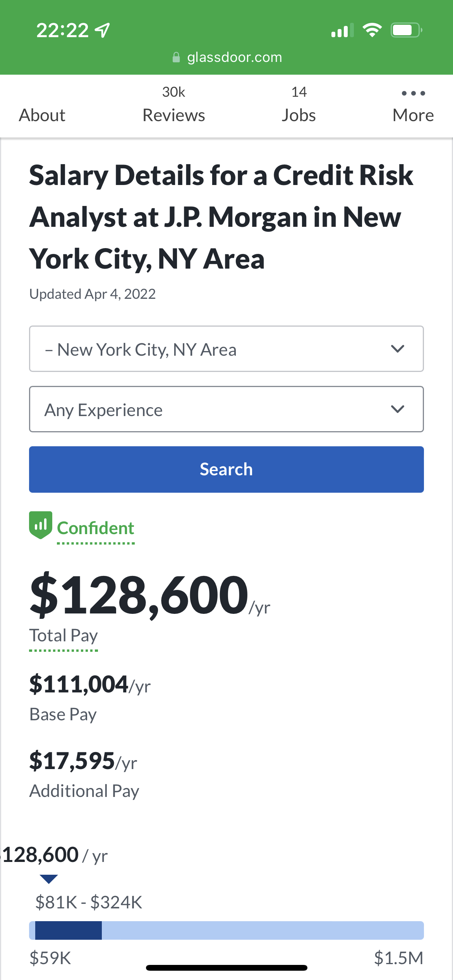Expand location list via chevron arrow
This screenshot has width=453, height=980.
[398, 349]
